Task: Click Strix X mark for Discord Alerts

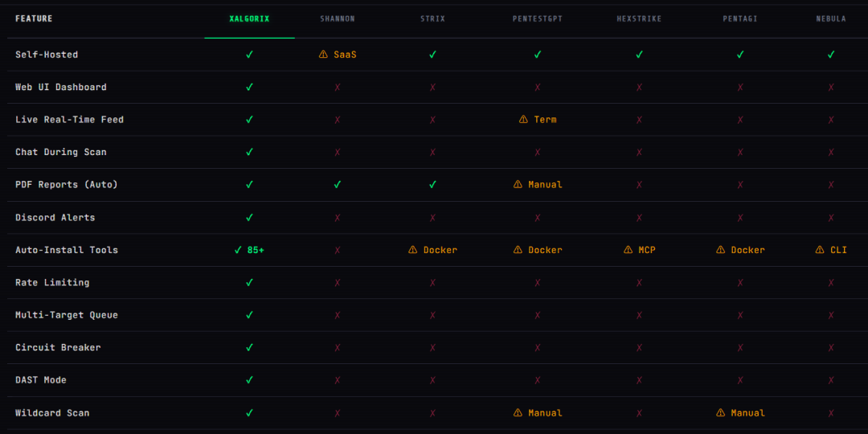Action: coord(432,218)
